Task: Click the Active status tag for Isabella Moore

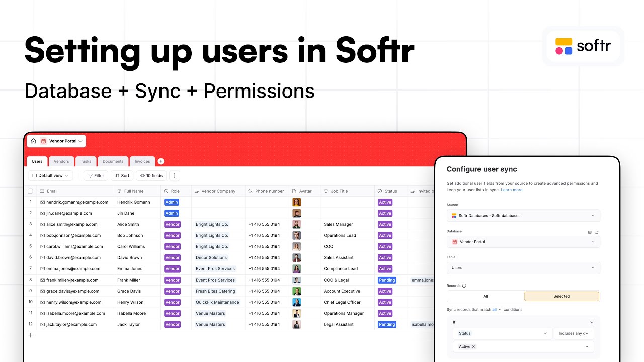Action: pos(385,313)
